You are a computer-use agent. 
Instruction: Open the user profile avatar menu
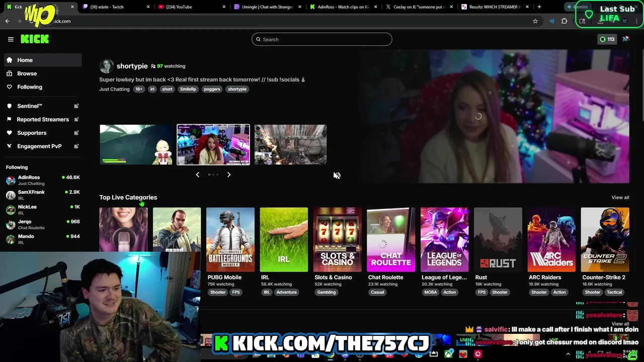tap(626, 39)
